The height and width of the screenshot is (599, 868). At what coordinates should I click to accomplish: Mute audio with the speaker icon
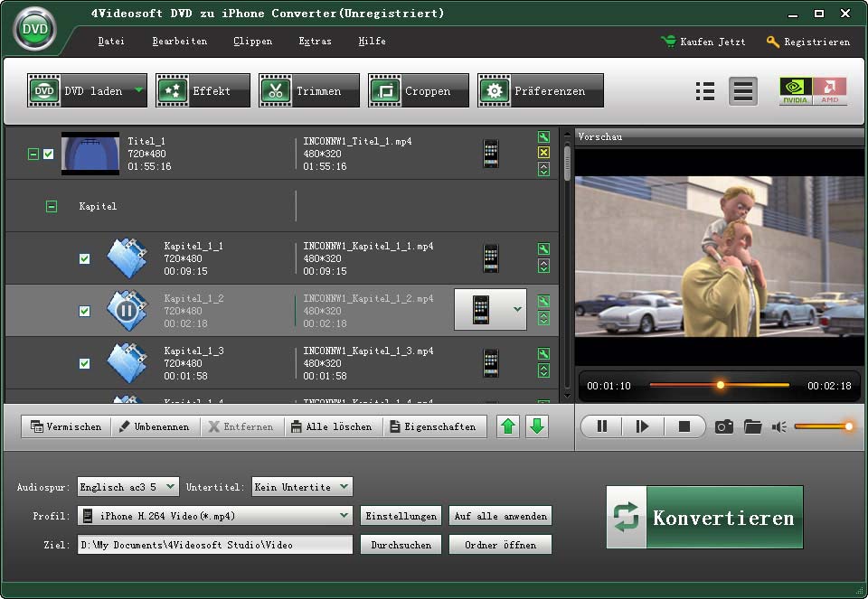[778, 426]
